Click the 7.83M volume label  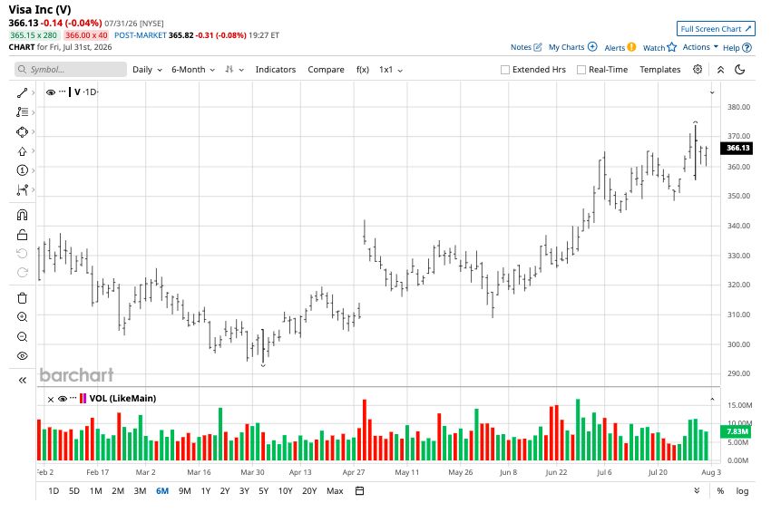(737, 431)
